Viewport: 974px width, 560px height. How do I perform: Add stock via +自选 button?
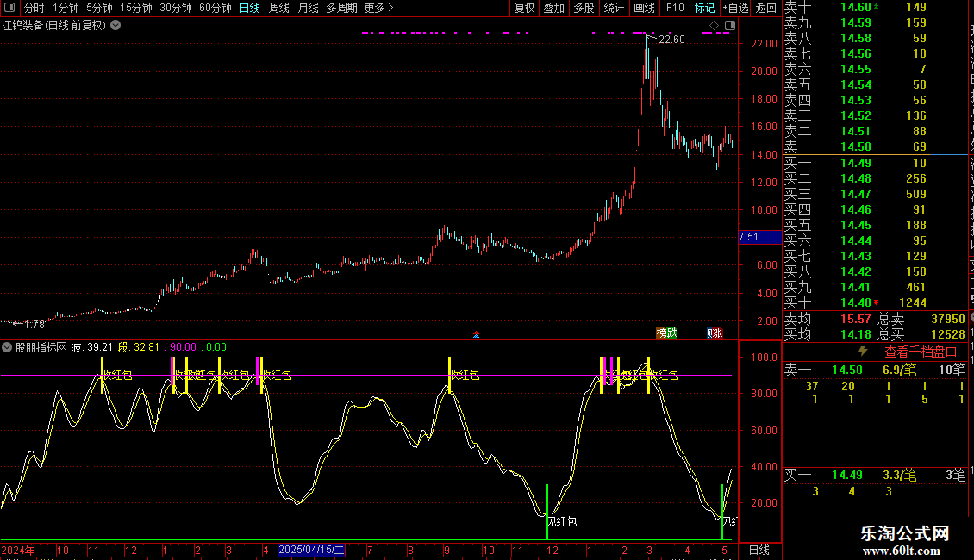[x=735, y=8]
